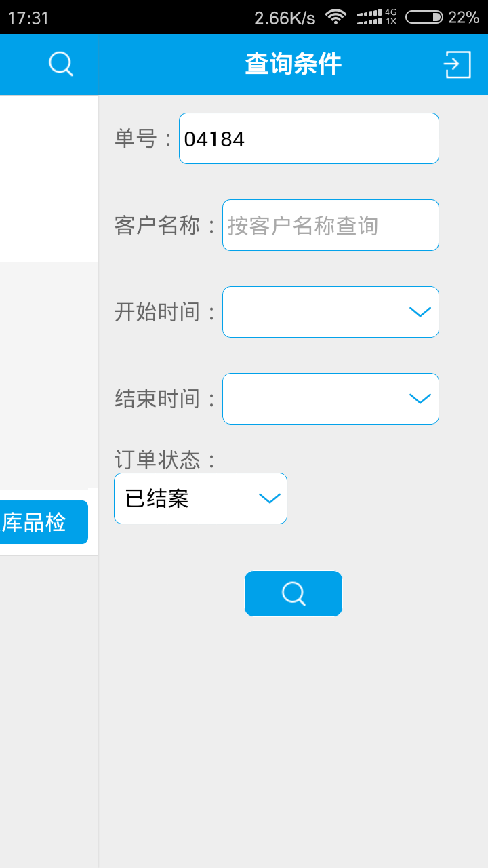488x868 pixels.
Task: Tap the 查询条件 header title
Action: 293,64
